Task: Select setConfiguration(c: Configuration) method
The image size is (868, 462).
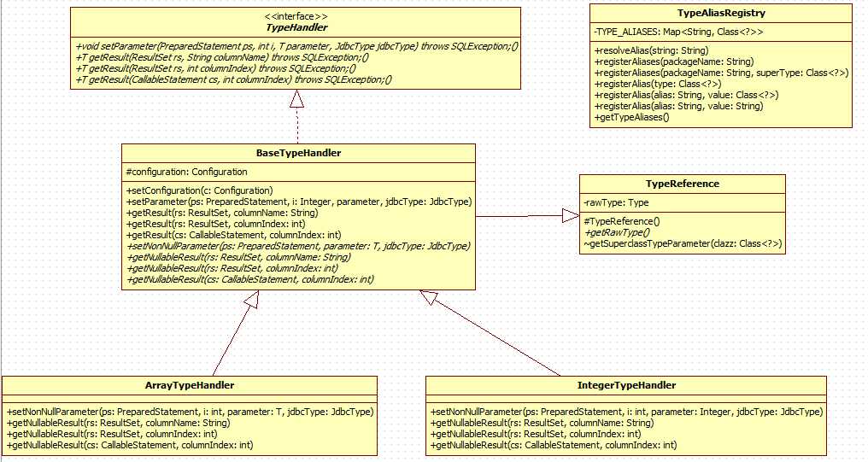Action: [x=199, y=191]
